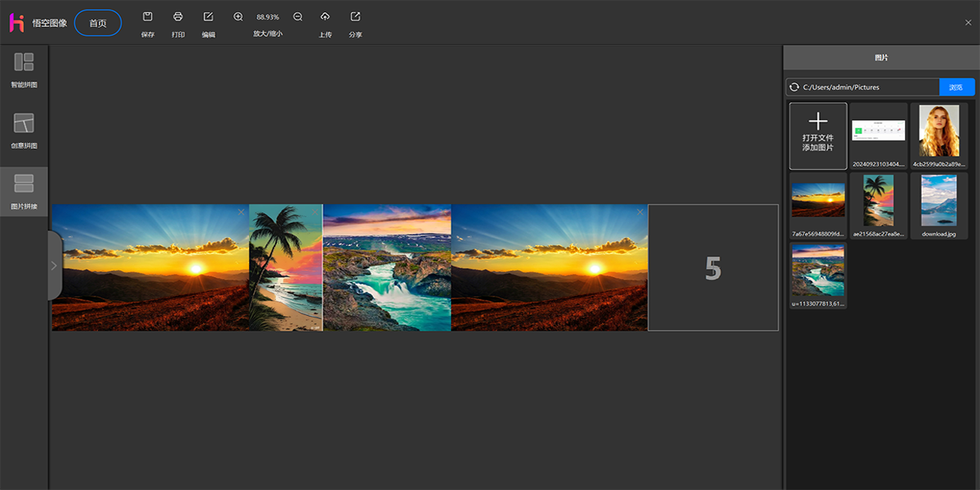Click the print (打印) icon
980x490 pixels.
[x=178, y=16]
